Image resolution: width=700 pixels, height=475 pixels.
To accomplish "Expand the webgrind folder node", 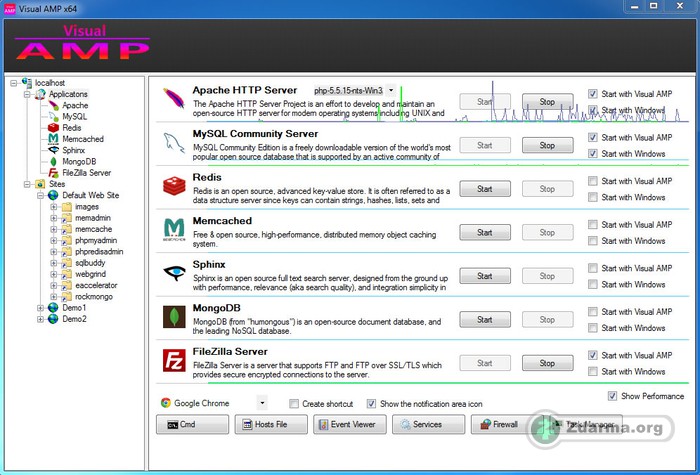I will 54,274.
